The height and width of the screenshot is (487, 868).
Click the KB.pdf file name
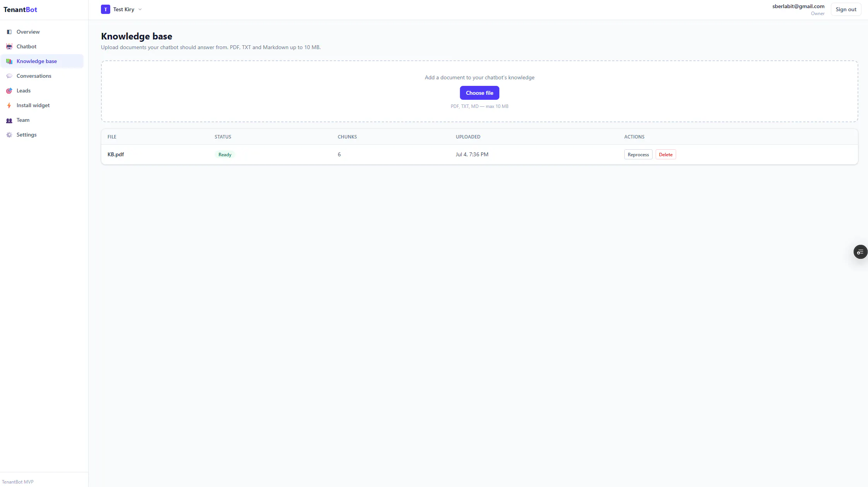116,154
